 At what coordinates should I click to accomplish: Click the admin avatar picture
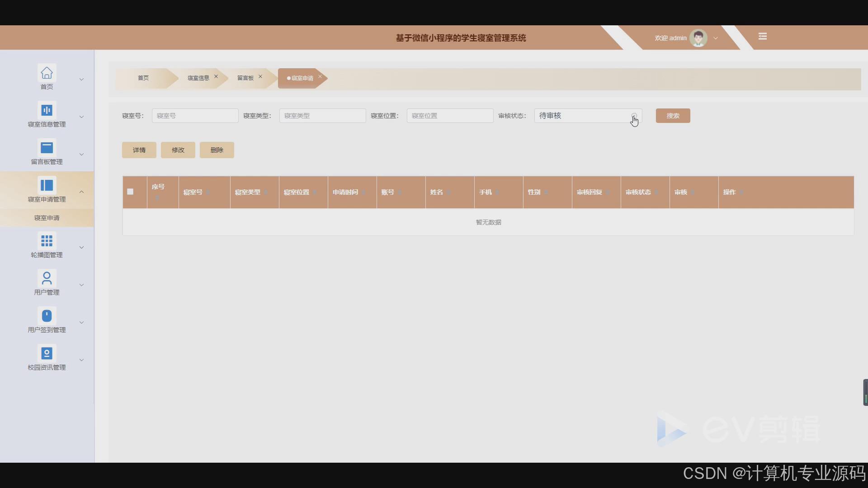[x=698, y=38]
